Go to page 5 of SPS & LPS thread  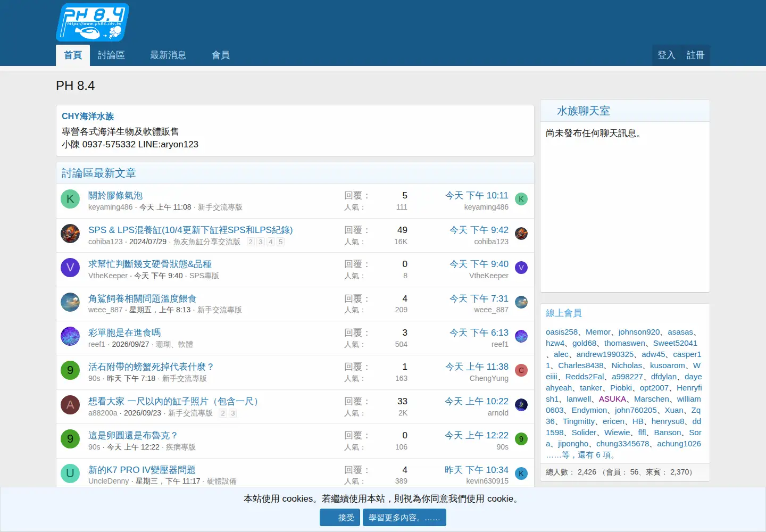(x=280, y=242)
